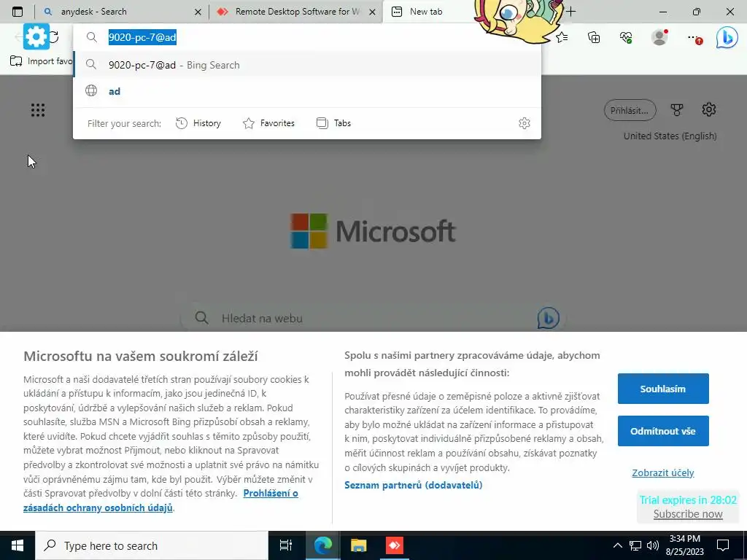This screenshot has height=560, width=747.
Task: Click the Přihlásit sign-in button
Action: click(x=630, y=111)
